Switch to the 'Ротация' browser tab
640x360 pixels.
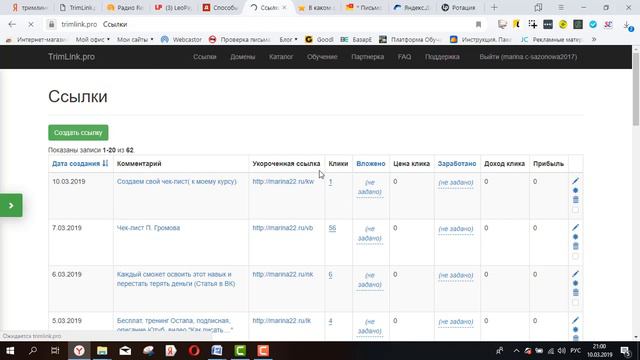460,7
